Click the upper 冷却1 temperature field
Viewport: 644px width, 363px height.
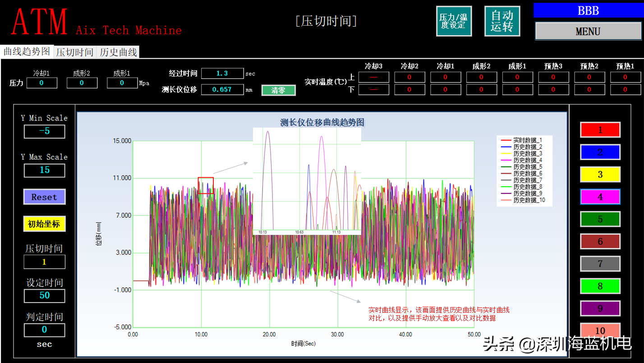point(446,77)
